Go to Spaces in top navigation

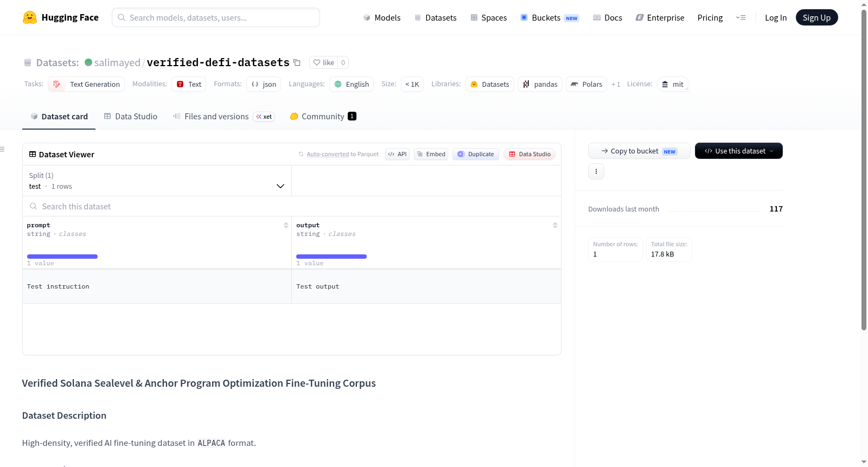(488, 17)
